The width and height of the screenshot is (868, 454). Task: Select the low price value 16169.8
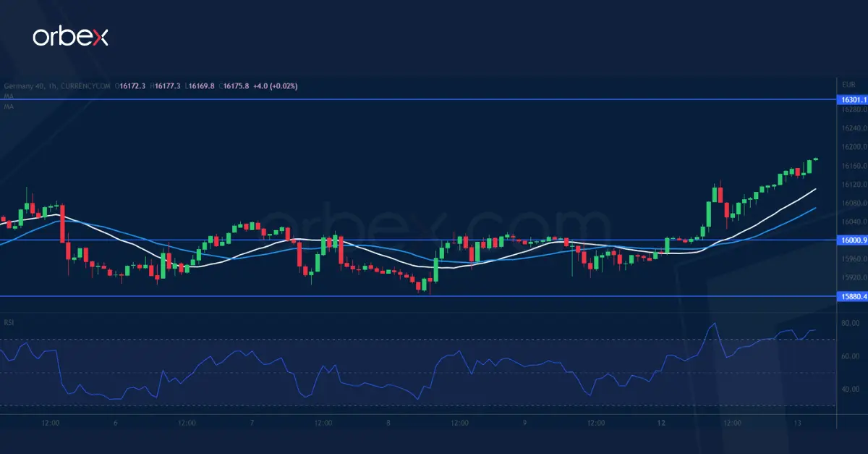(x=202, y=86)
